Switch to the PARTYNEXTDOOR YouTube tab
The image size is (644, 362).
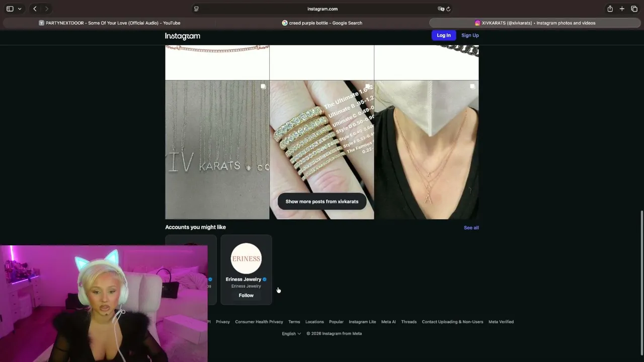pyautogui.click(x=109, y=23)
